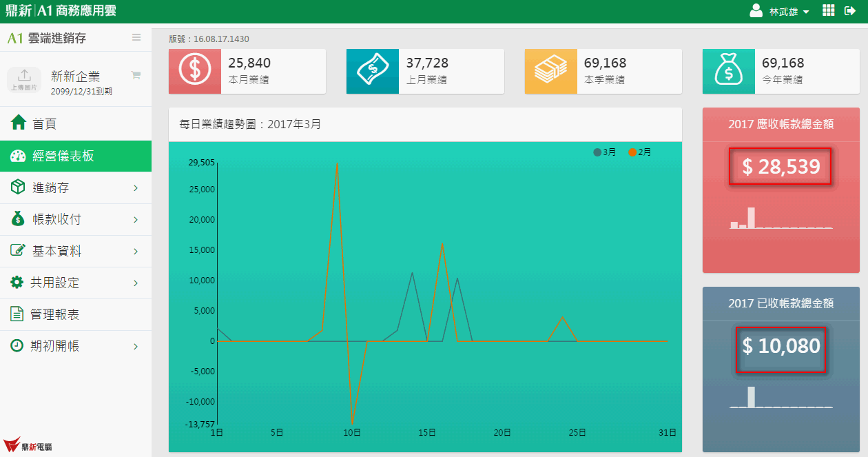Toggle the sidebar hamburger menu icon
The width and height of the screenshot is (868, 457).
[136, 37]
